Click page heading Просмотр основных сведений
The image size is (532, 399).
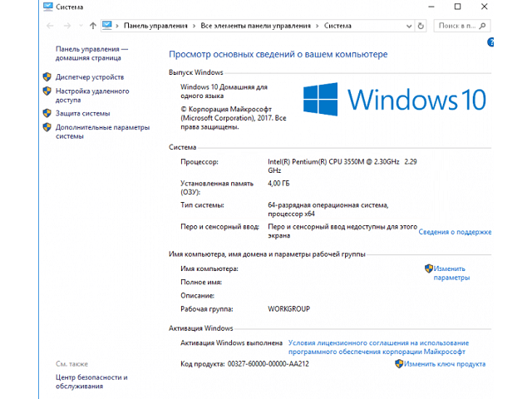coord(278,54)
